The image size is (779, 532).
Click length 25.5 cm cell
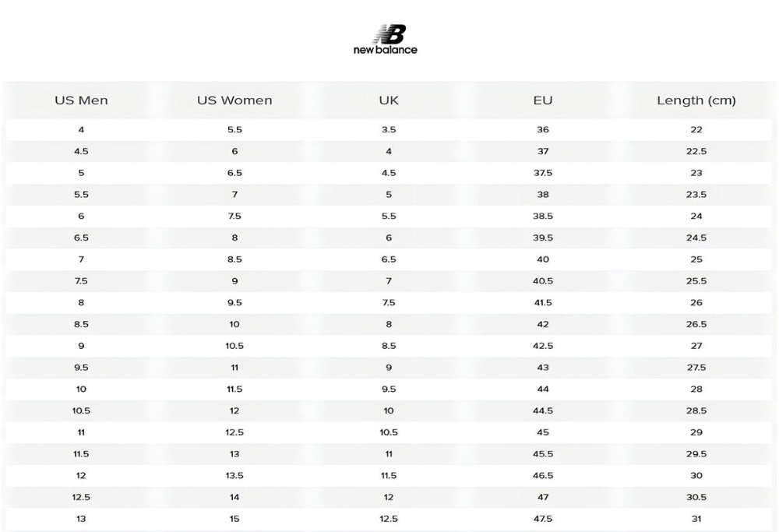point(696,281)
